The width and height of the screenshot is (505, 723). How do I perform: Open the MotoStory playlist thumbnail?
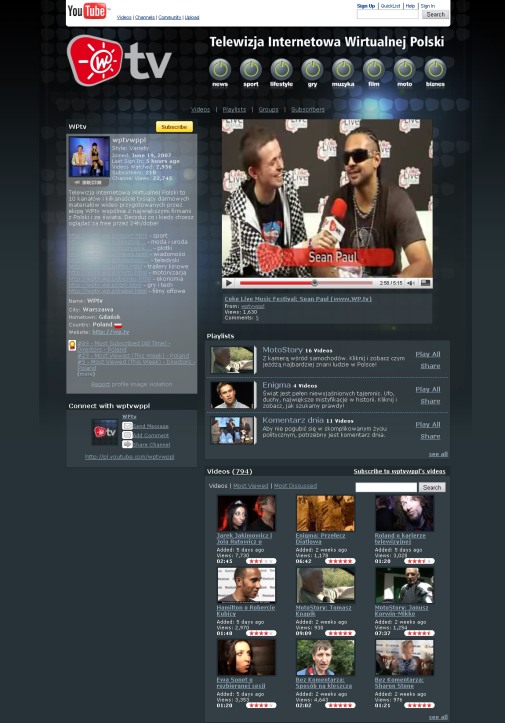232,360
